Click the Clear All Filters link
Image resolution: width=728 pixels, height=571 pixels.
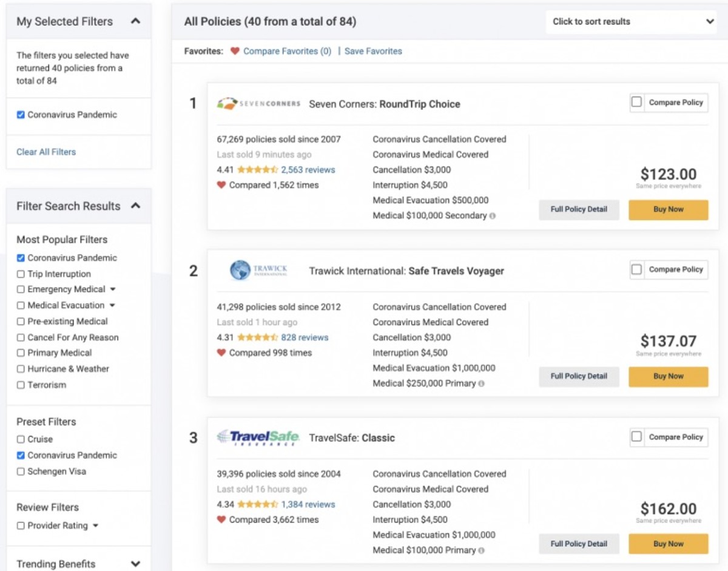point(46,152)
